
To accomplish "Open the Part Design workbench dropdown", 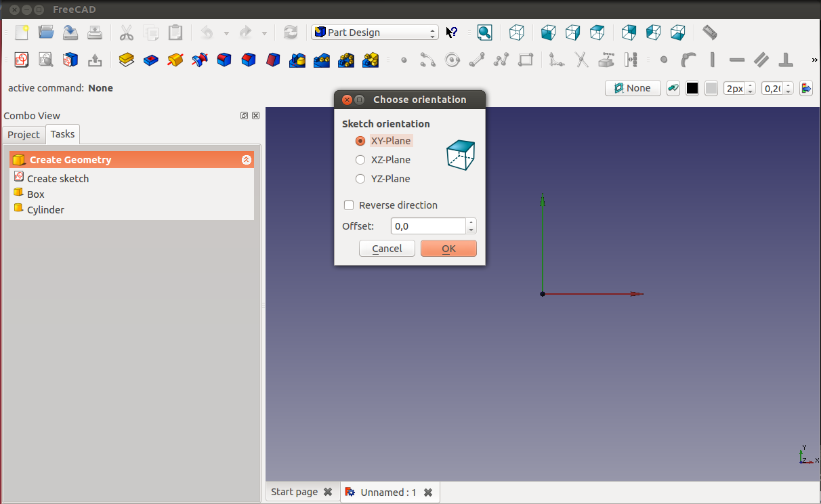I will click(x=375, y=33).
